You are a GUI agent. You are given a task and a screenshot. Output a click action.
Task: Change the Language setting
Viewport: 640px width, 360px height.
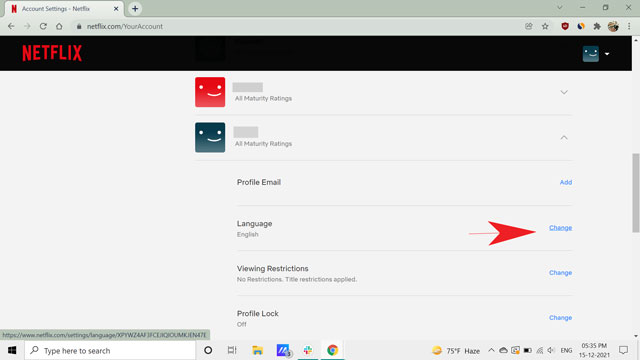[x=560, y=228]
